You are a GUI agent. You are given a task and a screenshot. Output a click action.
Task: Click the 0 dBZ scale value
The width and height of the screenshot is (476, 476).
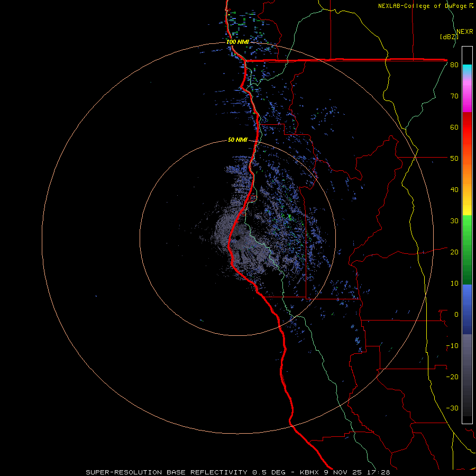point(456,315)
